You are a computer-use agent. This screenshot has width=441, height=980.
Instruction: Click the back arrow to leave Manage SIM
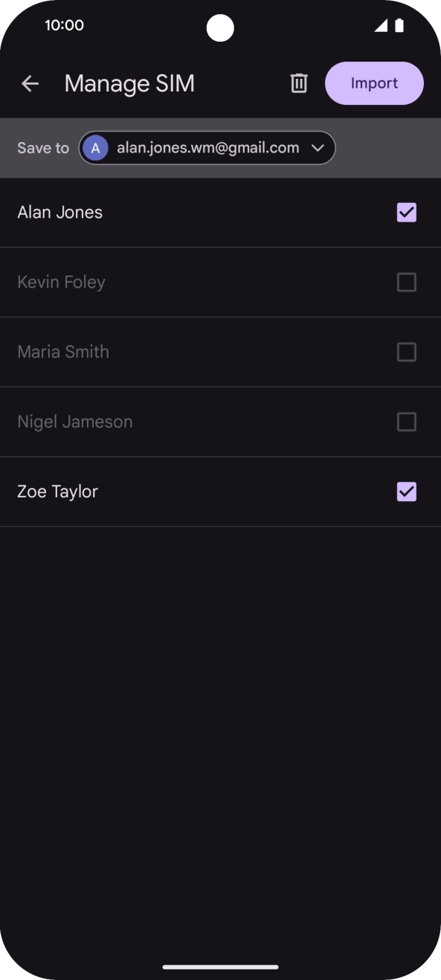[x=30, y=83]
